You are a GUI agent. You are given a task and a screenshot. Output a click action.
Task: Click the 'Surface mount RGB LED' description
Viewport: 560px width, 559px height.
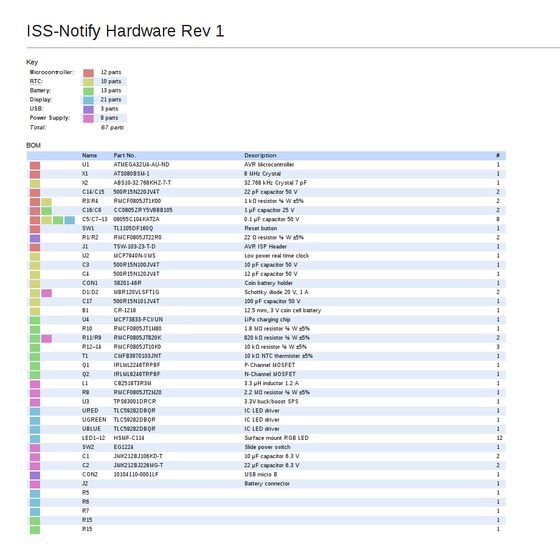tap(276, 438)
